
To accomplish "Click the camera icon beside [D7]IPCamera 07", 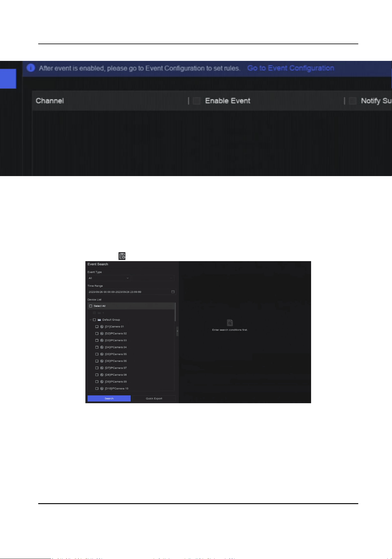I will 102,368.
